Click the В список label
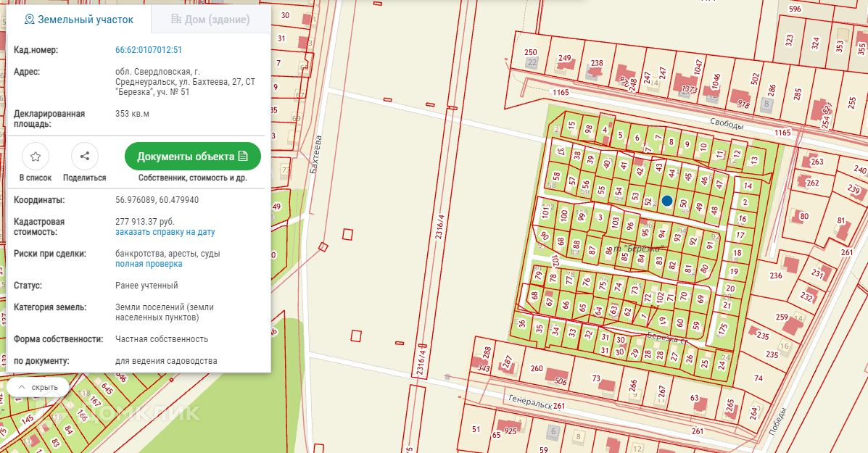The width and height of the screenshot is (868, 453). pos(36,178)
